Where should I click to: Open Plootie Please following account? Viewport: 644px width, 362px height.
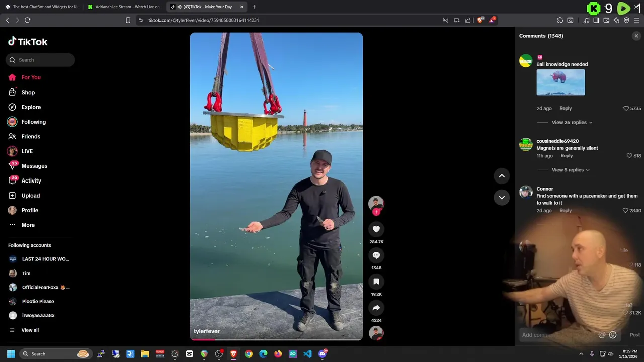38,301
